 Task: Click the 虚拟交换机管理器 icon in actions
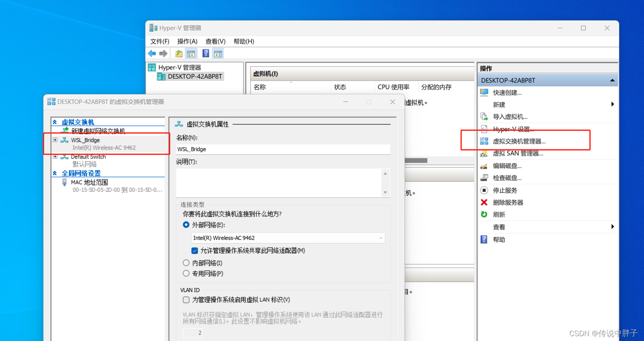[484, 141]
